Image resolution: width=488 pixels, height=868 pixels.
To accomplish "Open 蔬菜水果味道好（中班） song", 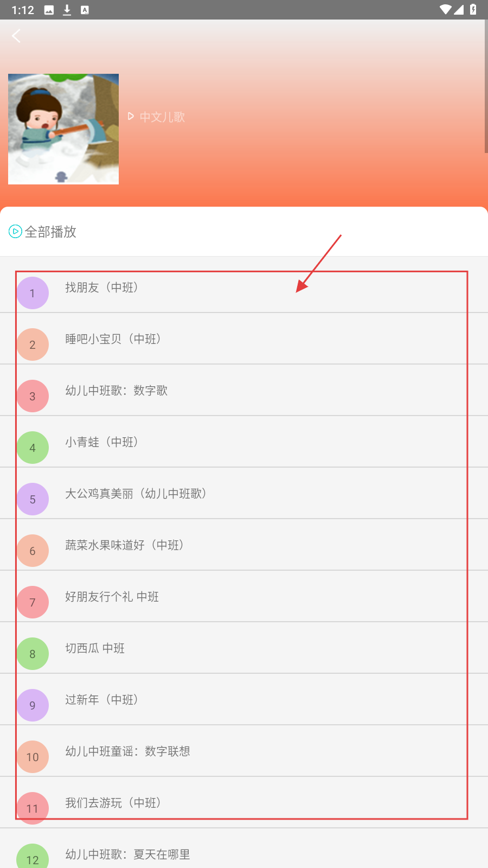I will click(125, 545).
